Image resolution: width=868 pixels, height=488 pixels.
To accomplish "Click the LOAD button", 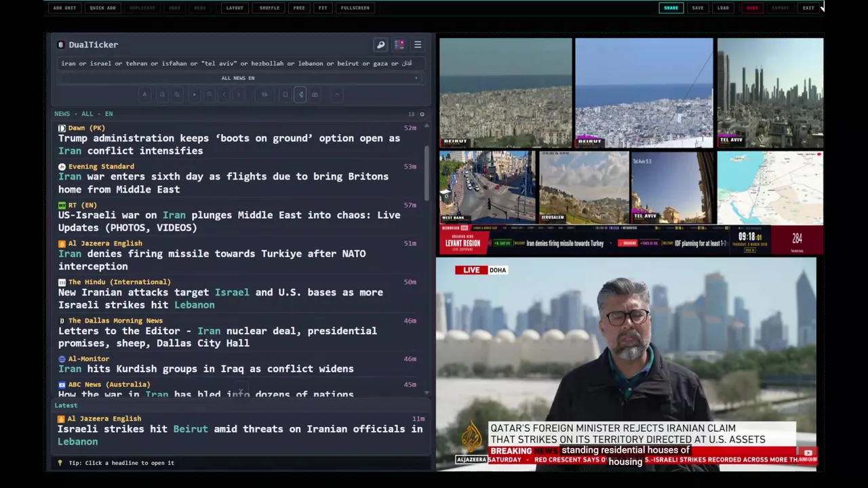I will [723, 8].
